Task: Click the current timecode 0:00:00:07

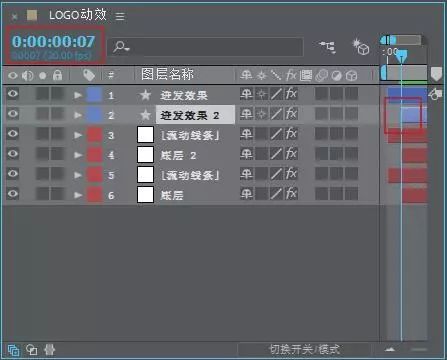Action: pos(53,42)
